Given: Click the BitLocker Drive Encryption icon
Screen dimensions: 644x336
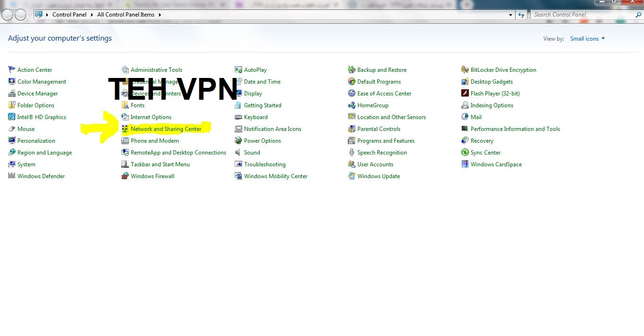Looking at the screenshot, I should (465, 69).
